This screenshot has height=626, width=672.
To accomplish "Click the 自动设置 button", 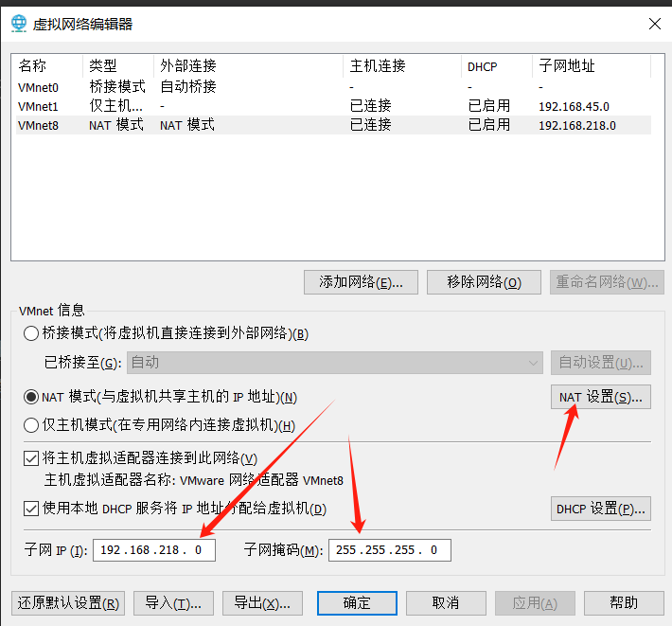I will [601, 363].
